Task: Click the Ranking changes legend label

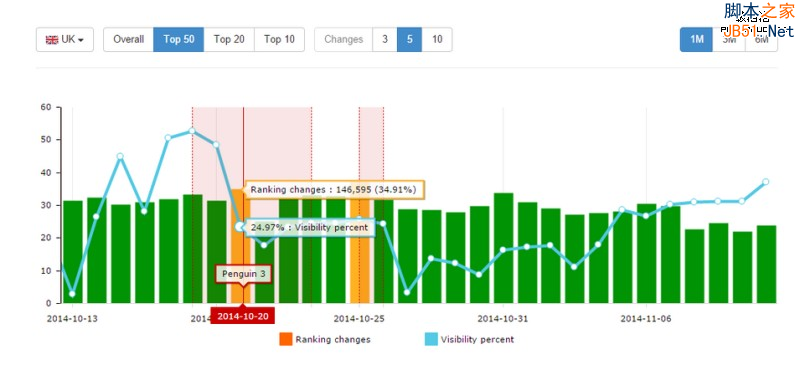Action: (333, 339)
